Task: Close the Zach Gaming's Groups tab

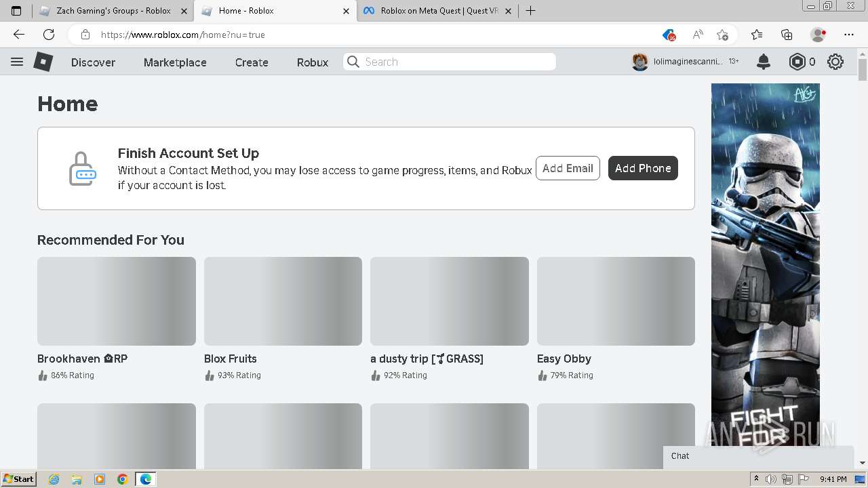Action: point(184,11)
